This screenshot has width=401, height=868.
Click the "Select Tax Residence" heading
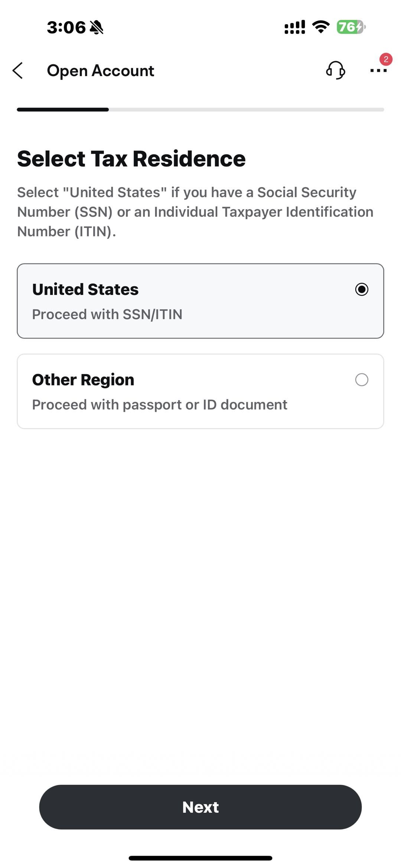coord(131,159)
